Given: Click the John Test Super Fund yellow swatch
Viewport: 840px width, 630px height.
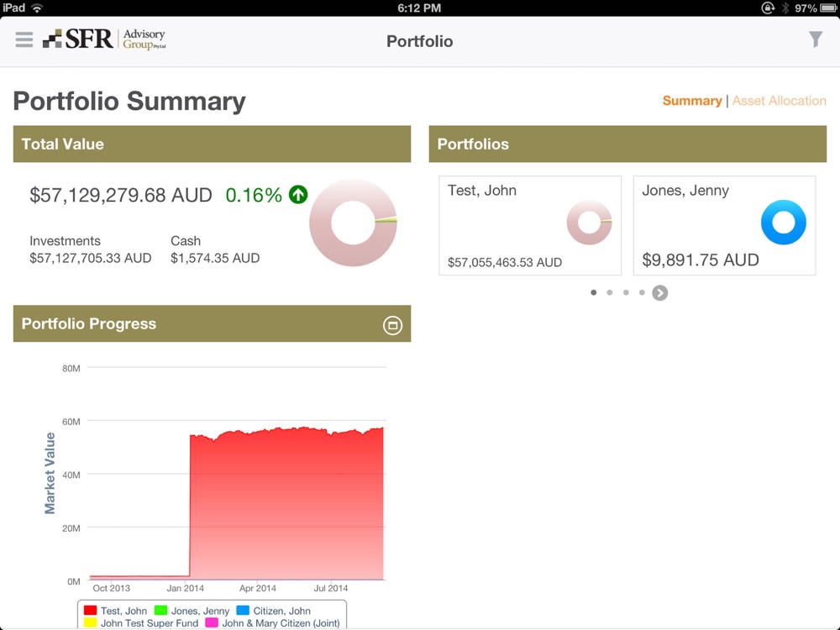Looking at the screenshot, I should [91, 623].
